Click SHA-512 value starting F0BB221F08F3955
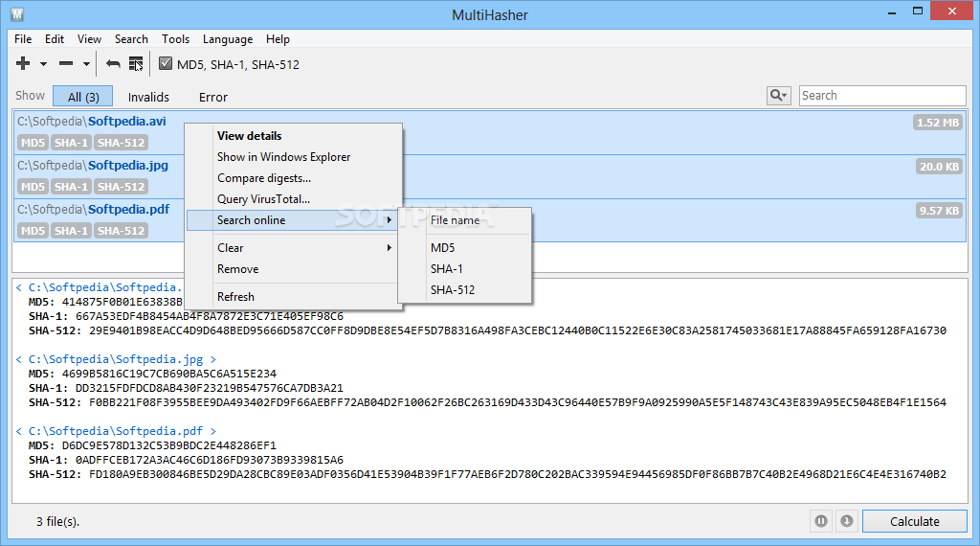This screenshot has width=980, height=546. point(518,402)
